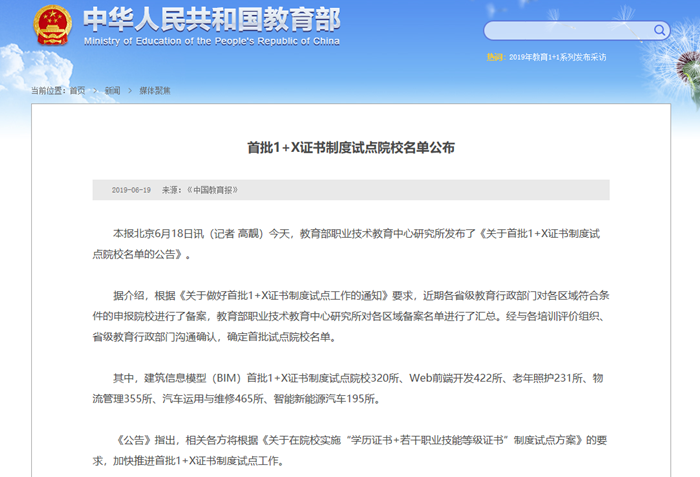
Task: Open hot word link 2019年教育1+1系列发布采访
Action: pyautogui.click(x=558, y=57)
